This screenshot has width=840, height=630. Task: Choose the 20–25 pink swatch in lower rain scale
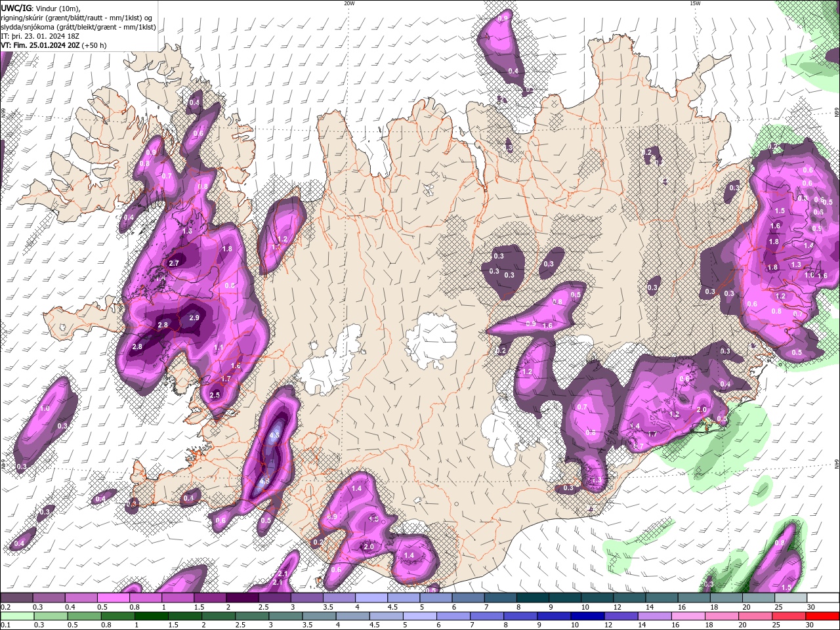click(x=755, y=616)
